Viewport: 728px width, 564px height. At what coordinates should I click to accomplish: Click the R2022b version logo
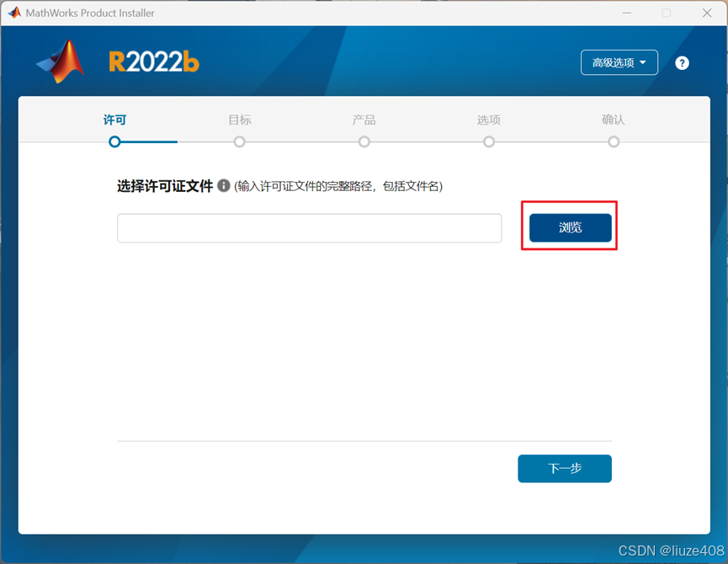tap(151, 61)
